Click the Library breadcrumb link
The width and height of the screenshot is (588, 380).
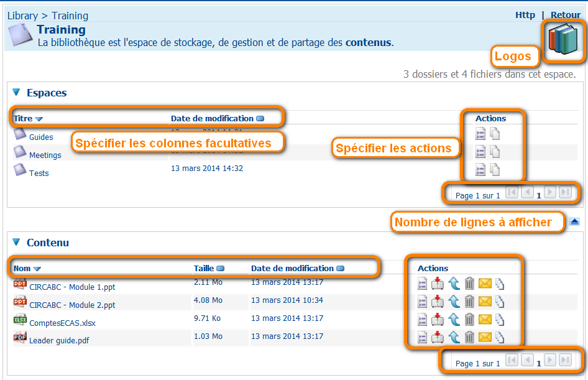(24, 16)
